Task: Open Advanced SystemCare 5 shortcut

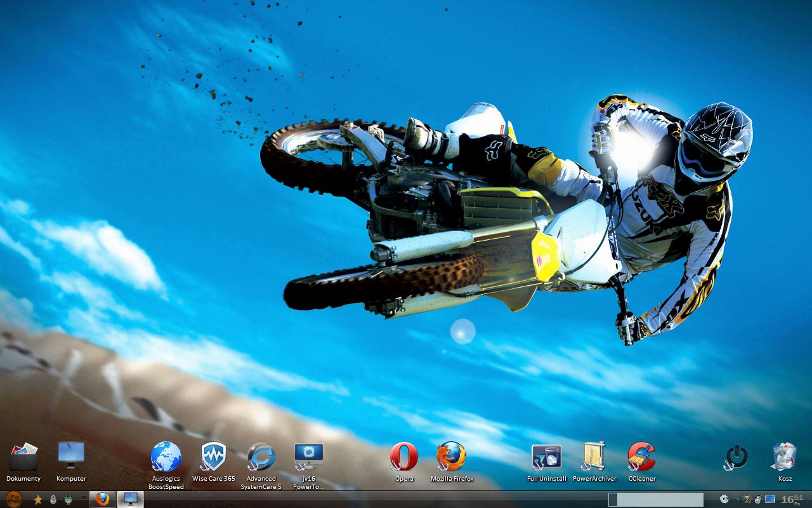Action: 261,458
